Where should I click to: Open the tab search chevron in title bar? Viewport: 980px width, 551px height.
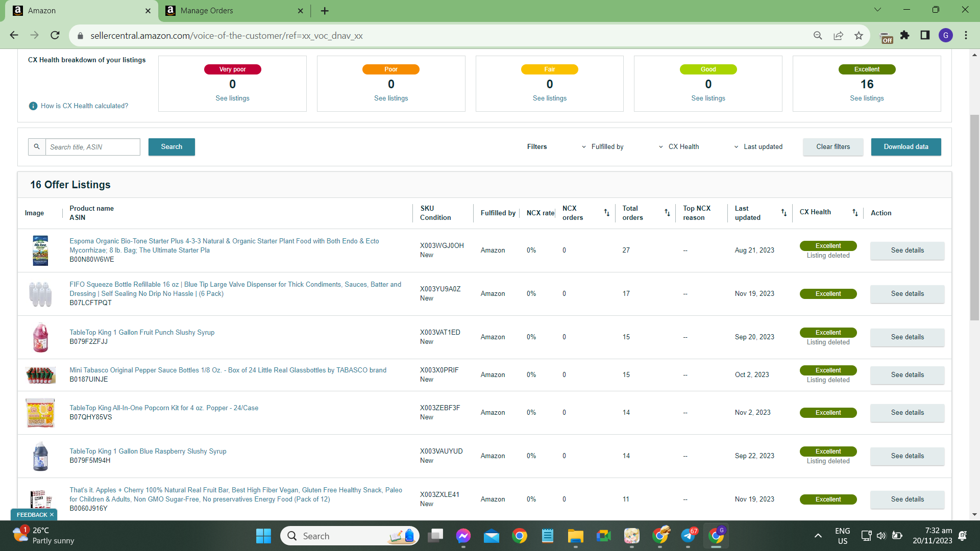click(x=877, y=10)
